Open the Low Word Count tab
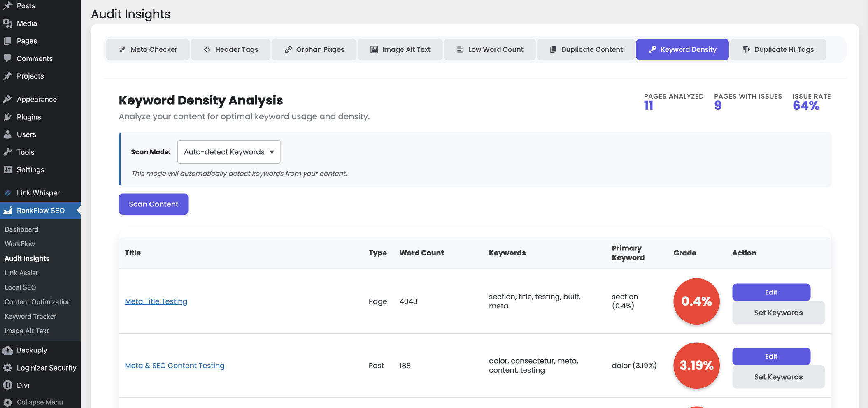The height and width of the screenshot is (408, 868). 490,50
